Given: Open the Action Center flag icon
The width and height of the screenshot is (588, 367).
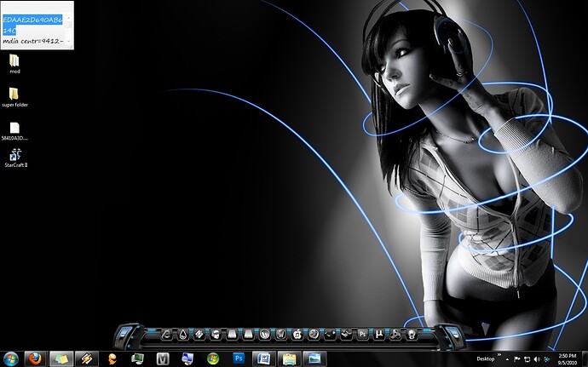Looking at the screenshot, I should click(517, 358).
